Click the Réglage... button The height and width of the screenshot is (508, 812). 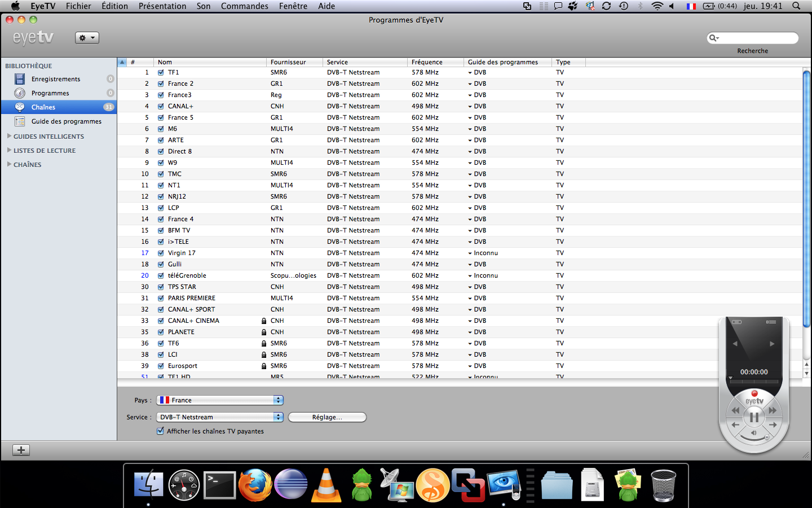tap(327, 417)
